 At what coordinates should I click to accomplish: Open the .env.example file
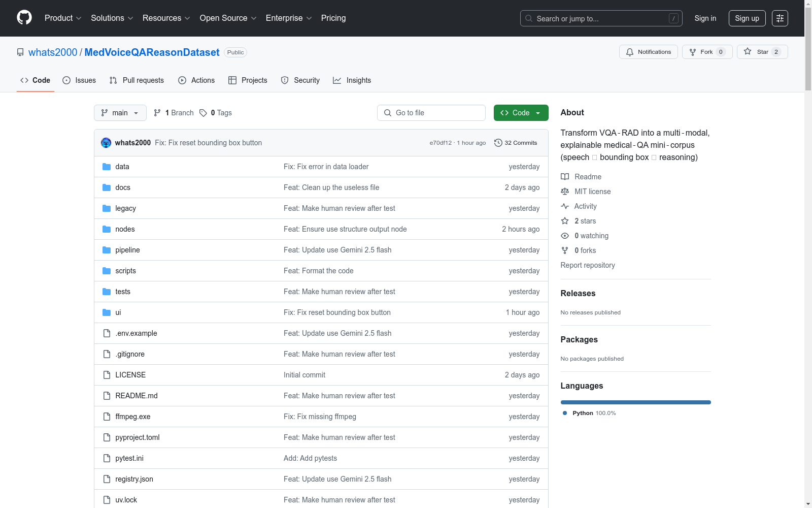coord(136,333)
